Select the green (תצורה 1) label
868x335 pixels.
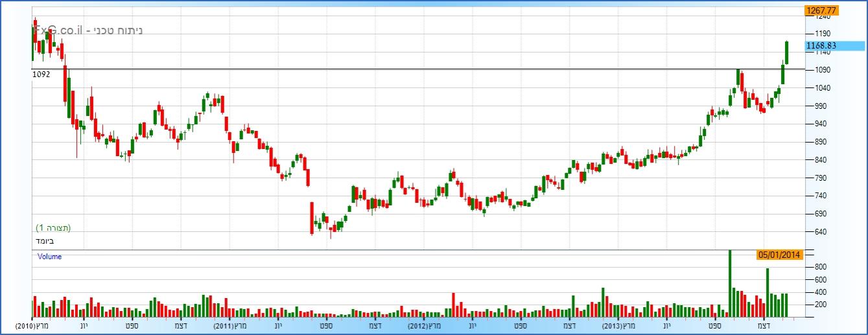[x=53, y=228]
